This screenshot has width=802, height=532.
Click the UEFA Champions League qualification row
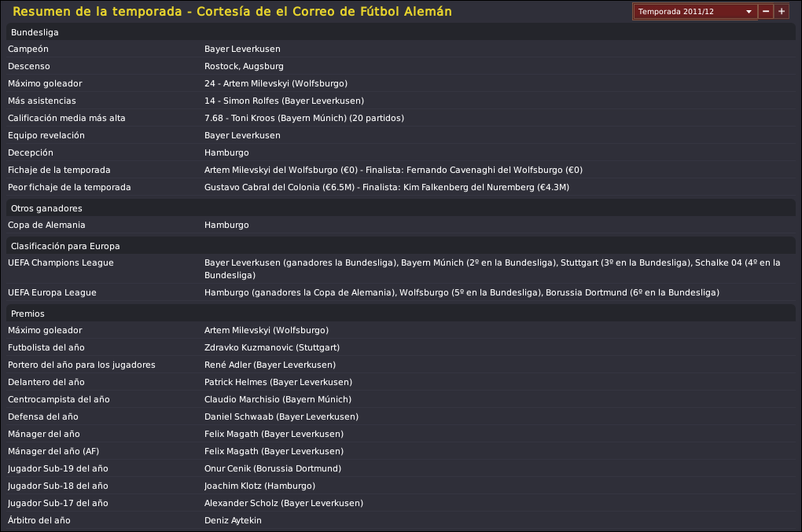tap(400, 269)
